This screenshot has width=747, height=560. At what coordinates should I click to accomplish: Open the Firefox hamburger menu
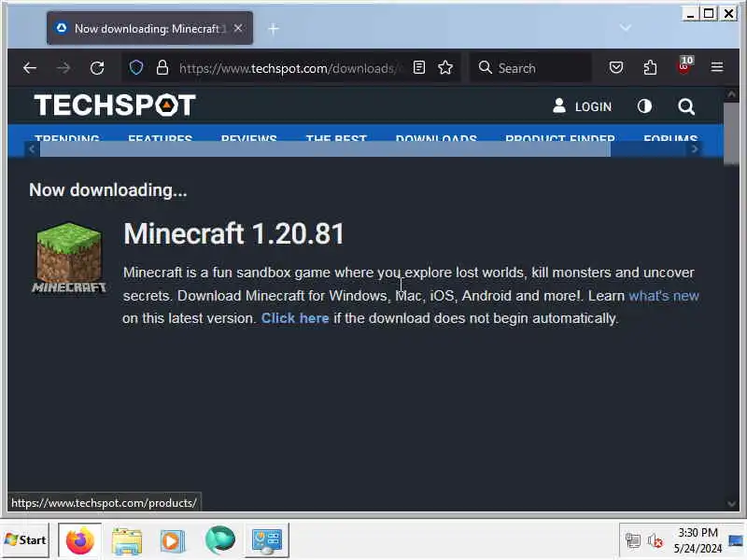(x=717, y=67)
